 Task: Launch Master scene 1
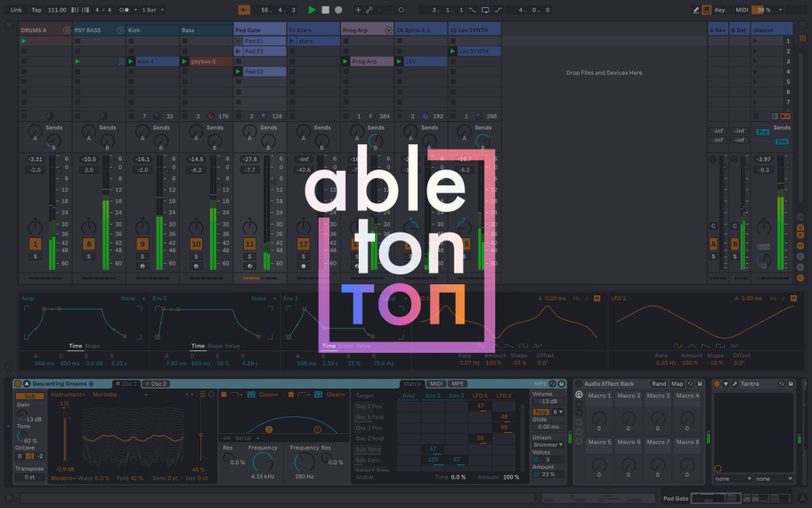click(x=756, y=41)
